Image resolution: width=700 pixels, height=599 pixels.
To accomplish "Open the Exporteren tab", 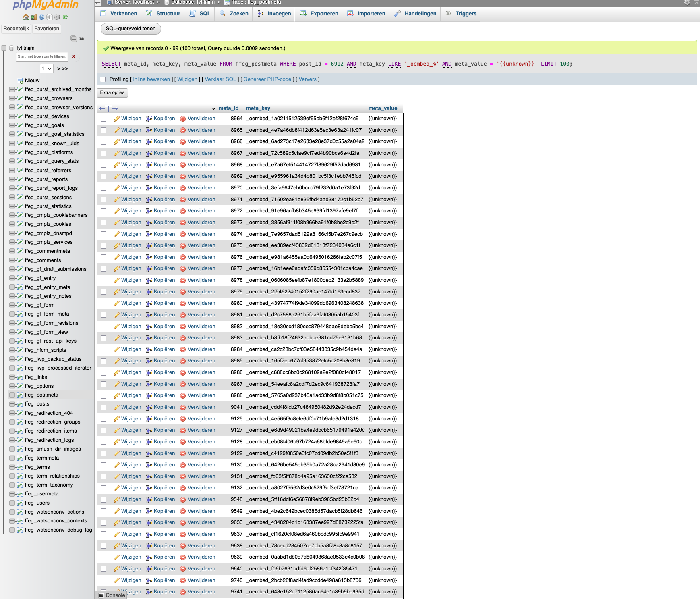I will tap(319, 14).
